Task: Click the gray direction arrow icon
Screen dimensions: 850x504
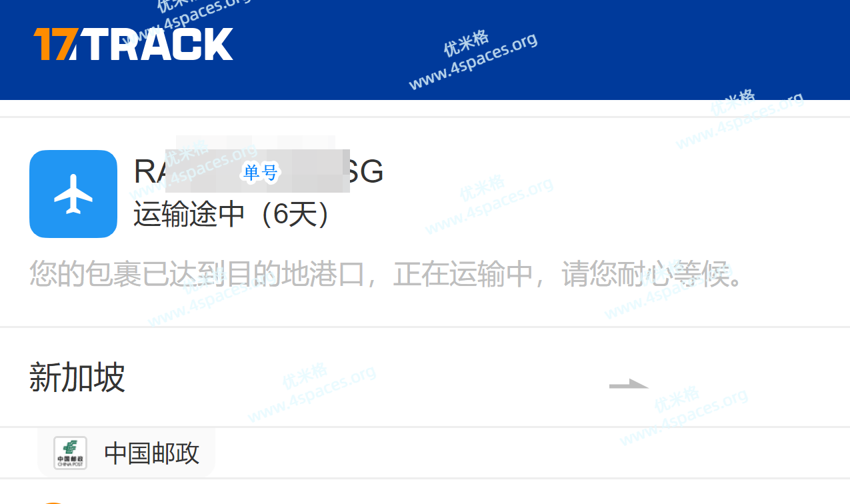Action: click(x=628, y=384)
